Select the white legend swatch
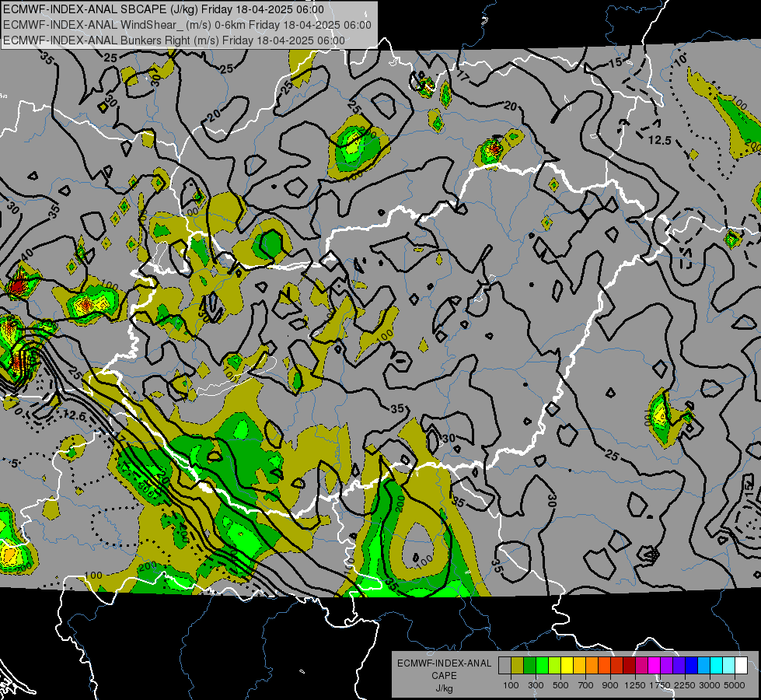This screenshot has height=700, width=761. pos(742,665)
